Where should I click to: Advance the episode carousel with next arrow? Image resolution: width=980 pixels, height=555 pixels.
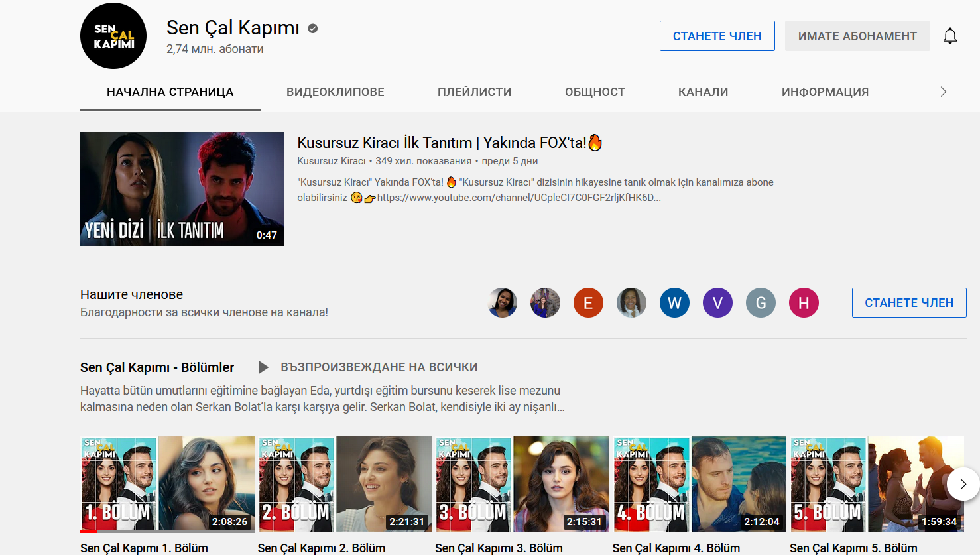point(963,484)
